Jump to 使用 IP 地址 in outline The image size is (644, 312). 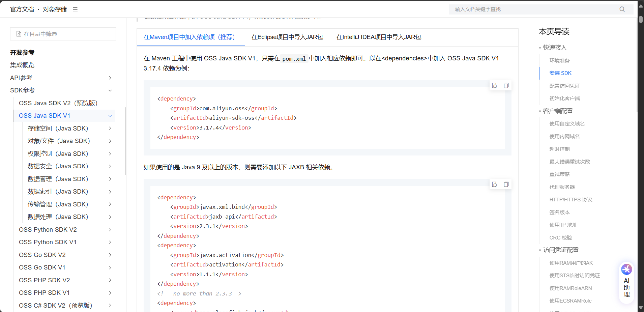[x=563, y=225]
